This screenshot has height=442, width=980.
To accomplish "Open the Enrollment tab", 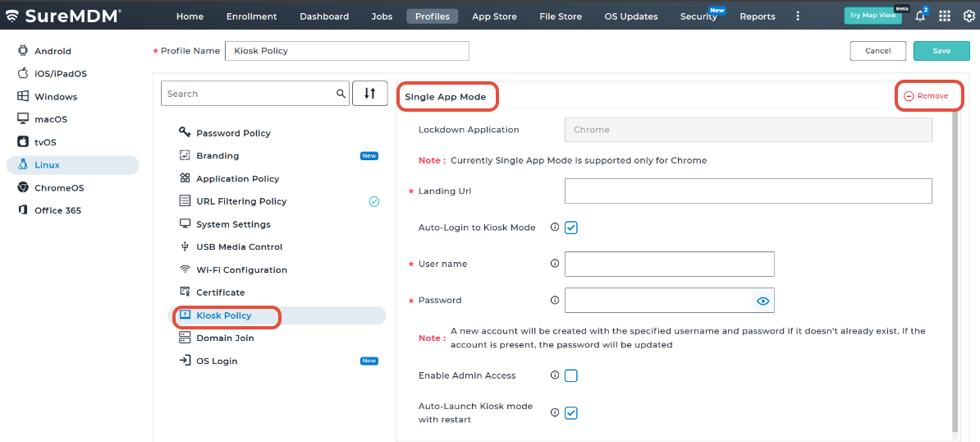I will coord(251,16).
